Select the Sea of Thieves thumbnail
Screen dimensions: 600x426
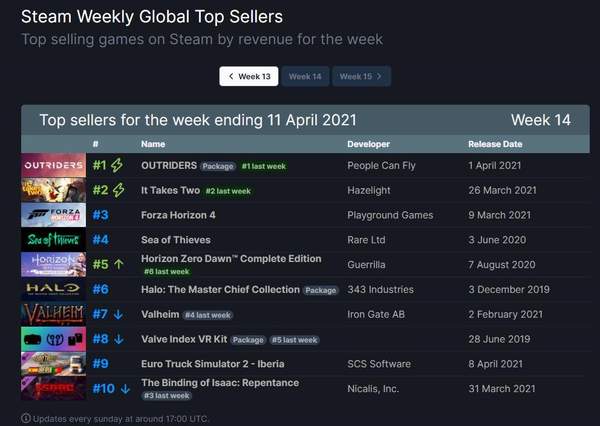pos(53,240)
